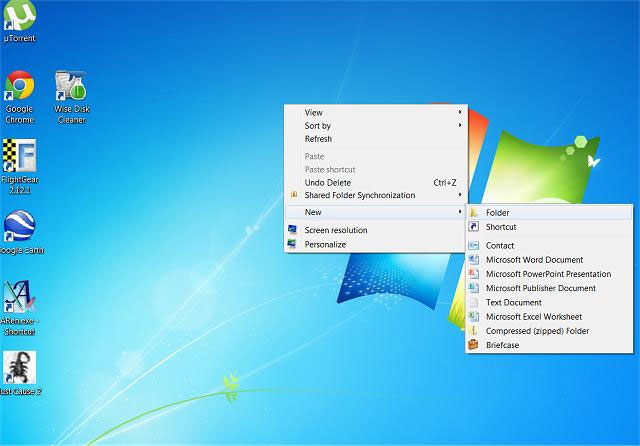
Task: Select the Just Cause 2 desktop icon
Action: point(19,368)
